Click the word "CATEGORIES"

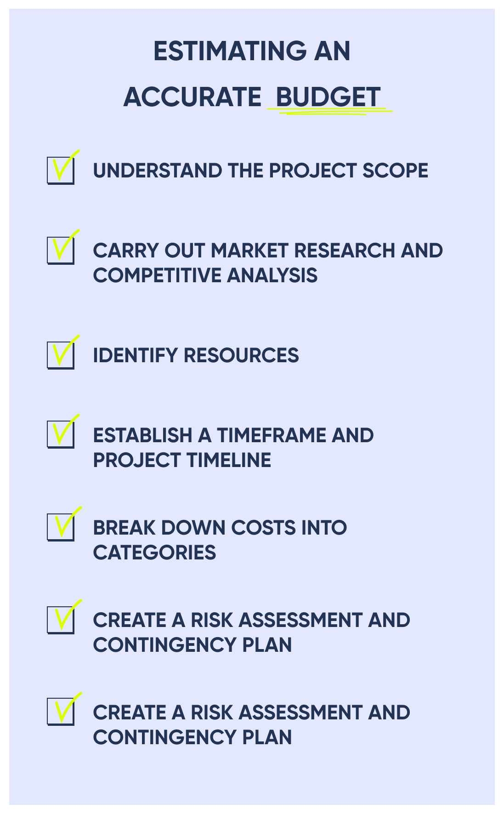(x=154, y=553)
